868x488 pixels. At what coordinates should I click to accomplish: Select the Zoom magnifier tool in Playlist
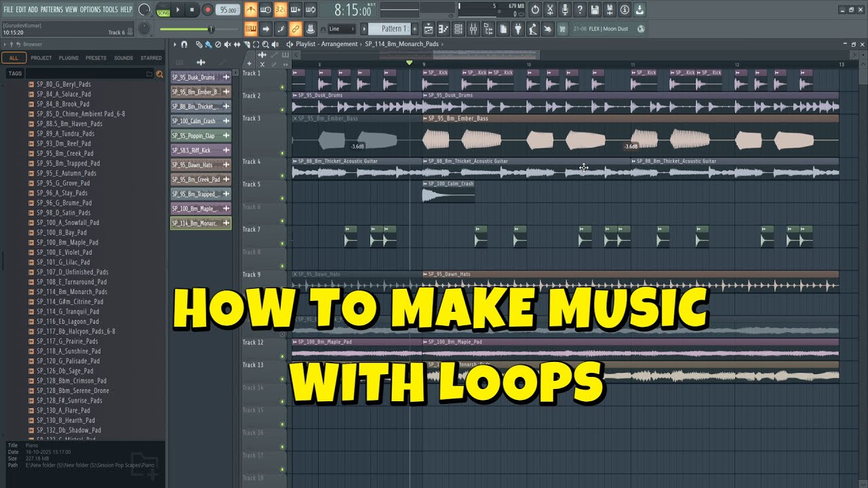pyautogui.click(x=265, y=44)
